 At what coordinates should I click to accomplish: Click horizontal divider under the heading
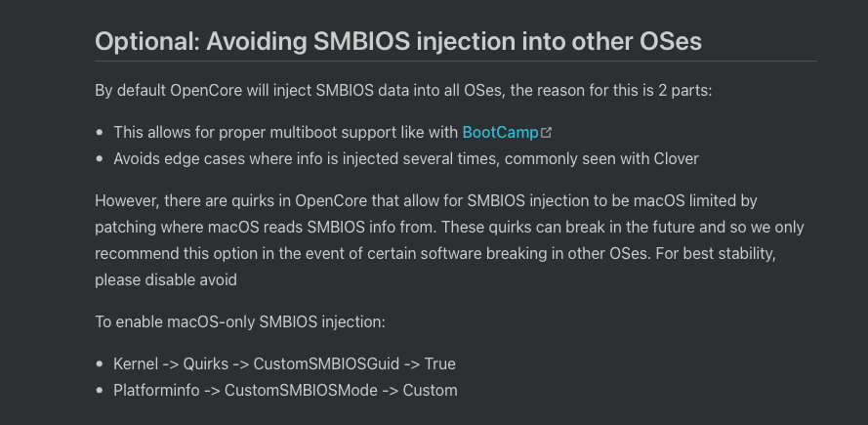[455, 61]
